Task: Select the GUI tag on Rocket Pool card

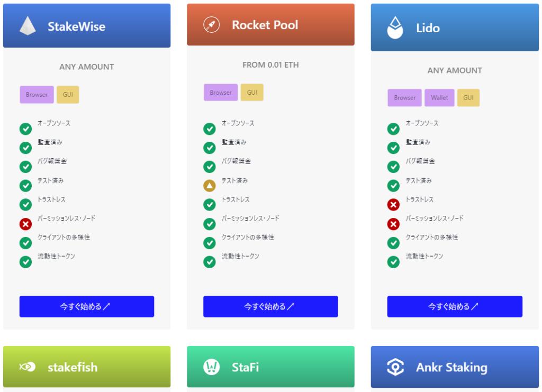Action: [252, 93]
